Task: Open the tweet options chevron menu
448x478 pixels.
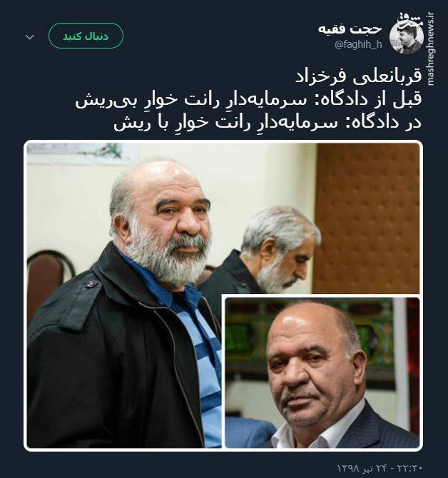Action: [x=29, y=37]
